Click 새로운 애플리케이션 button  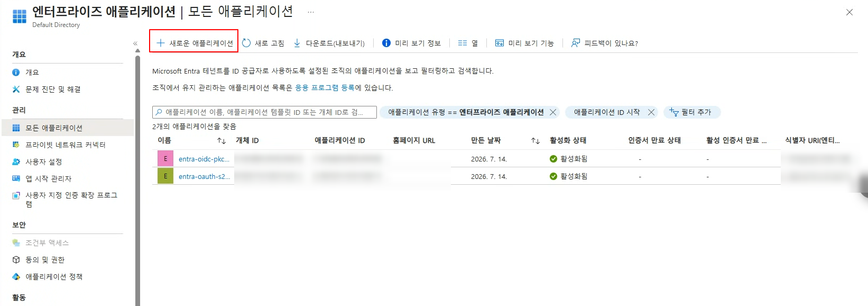coord(194,43)
